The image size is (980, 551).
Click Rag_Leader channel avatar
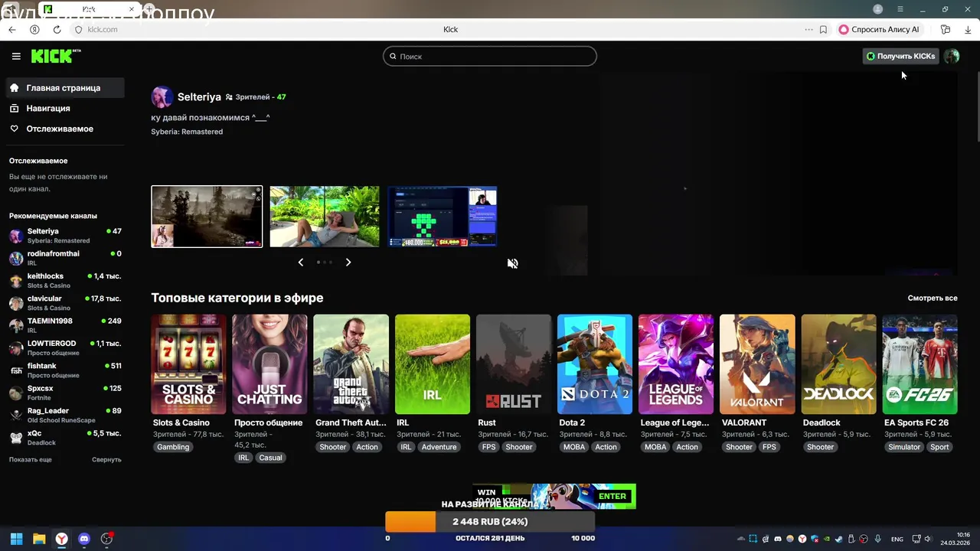[16, 416]
